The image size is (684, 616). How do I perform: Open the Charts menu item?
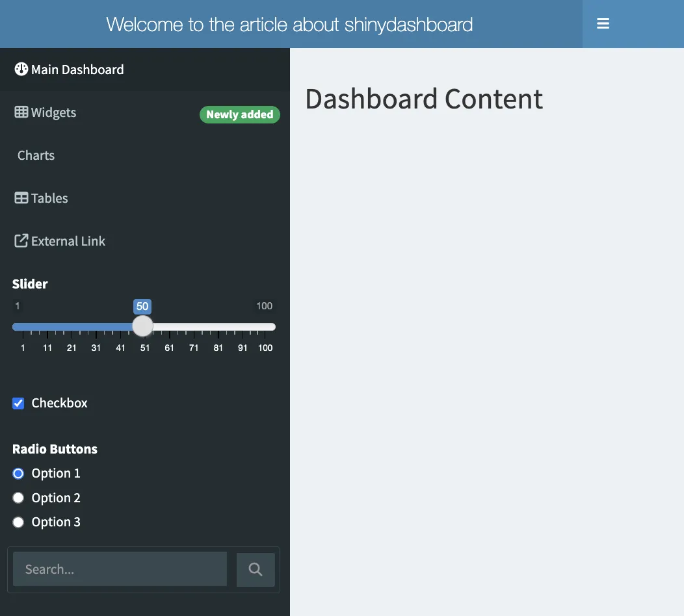[36, 155]
